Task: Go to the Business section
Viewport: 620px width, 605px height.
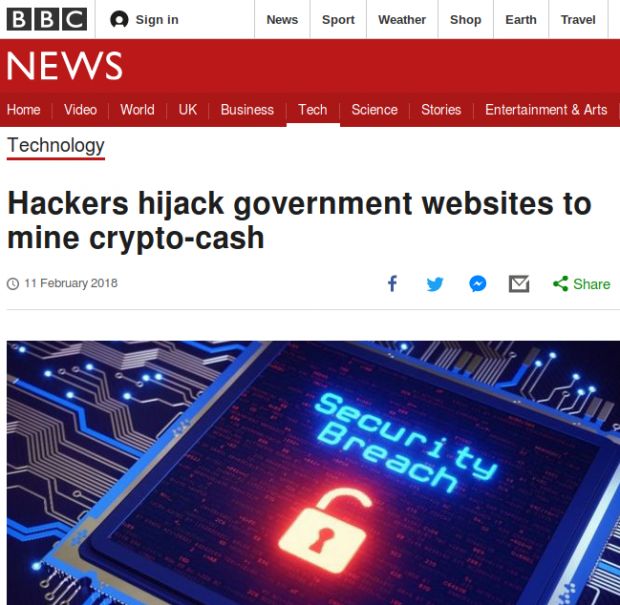Action: (247, 110)
